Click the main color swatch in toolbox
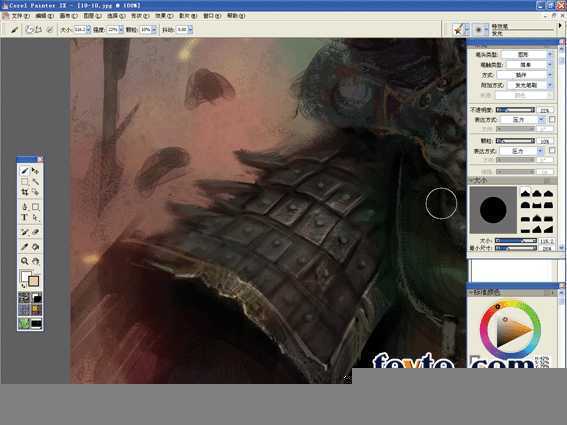The height and width of the screenshot is (425, 567). coord(25,276)
